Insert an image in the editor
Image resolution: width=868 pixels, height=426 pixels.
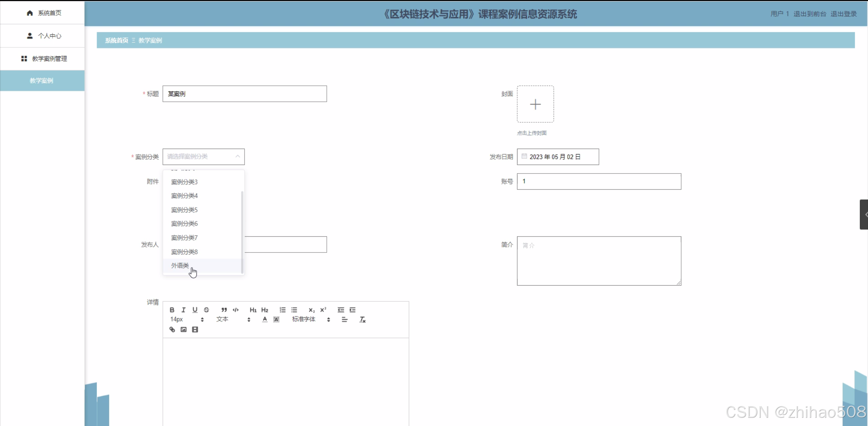[x=184, y=329]
